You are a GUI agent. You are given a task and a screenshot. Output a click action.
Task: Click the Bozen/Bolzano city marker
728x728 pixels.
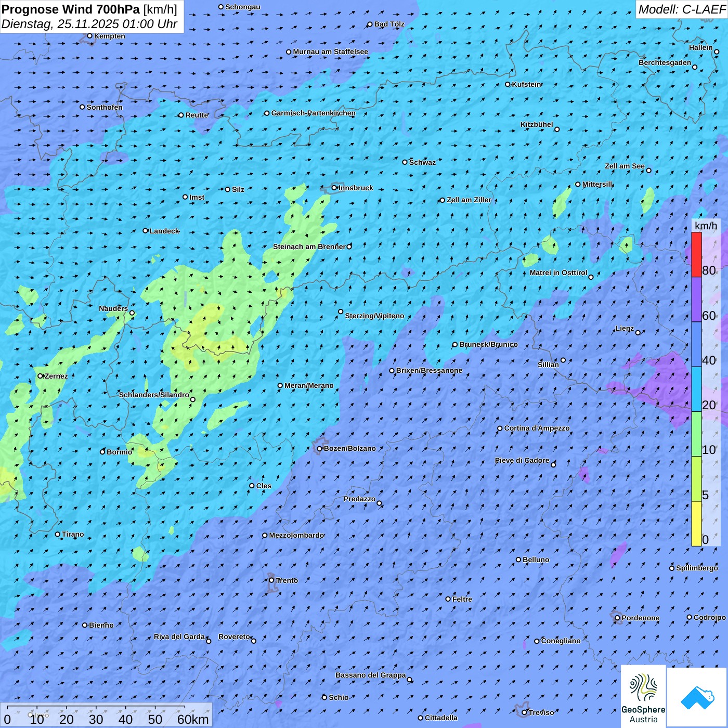point(320,448)
